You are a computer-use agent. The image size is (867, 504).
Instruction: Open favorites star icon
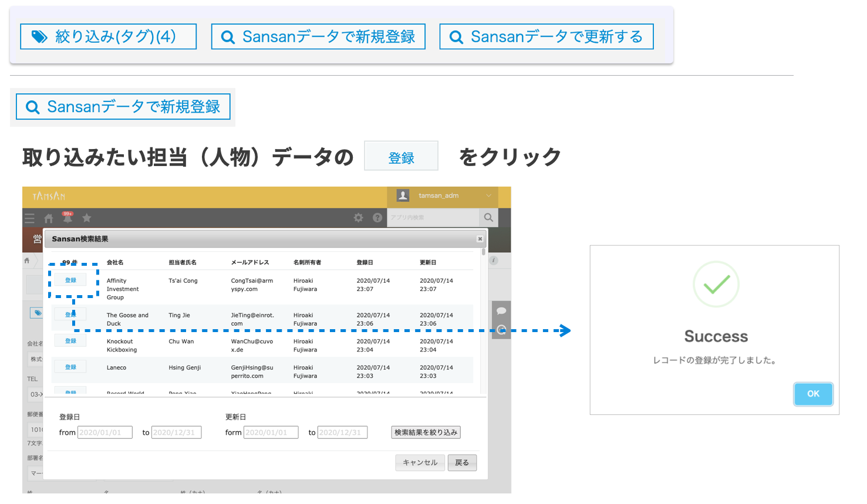tap(87, 218)
